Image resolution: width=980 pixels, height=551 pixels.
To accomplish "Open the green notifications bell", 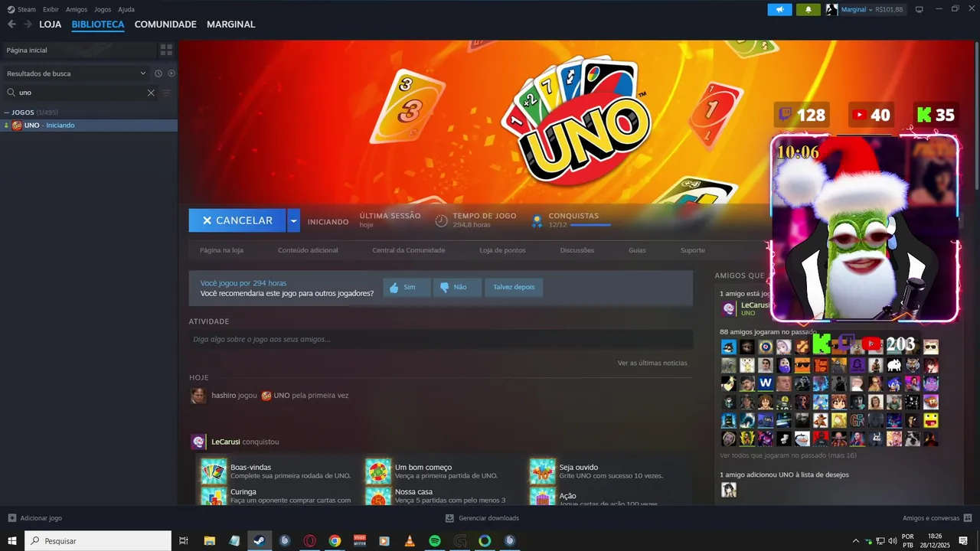I will point(808,10).
